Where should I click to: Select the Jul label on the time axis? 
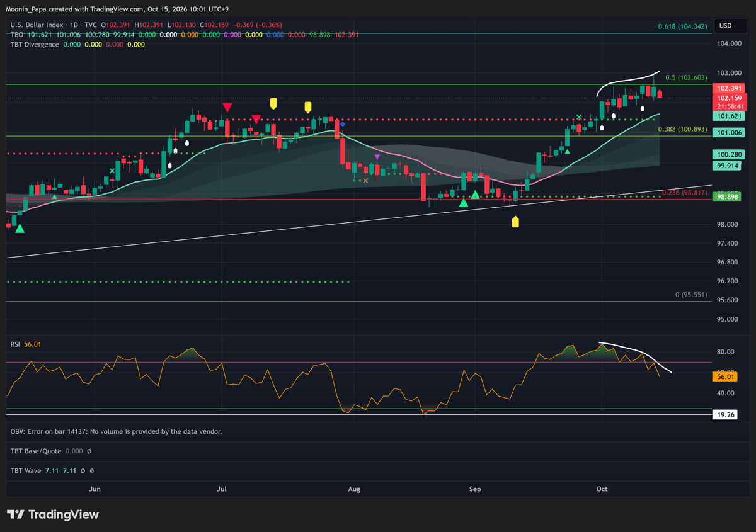pos(221,489)
